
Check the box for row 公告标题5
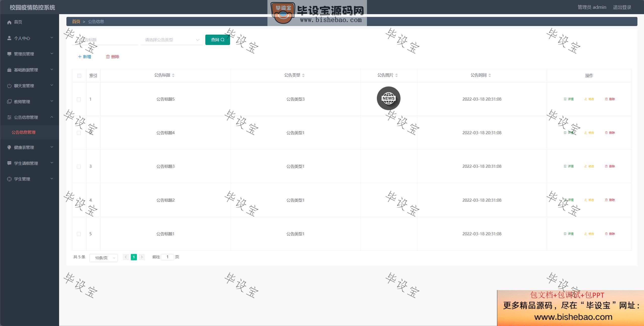[79, 99]
